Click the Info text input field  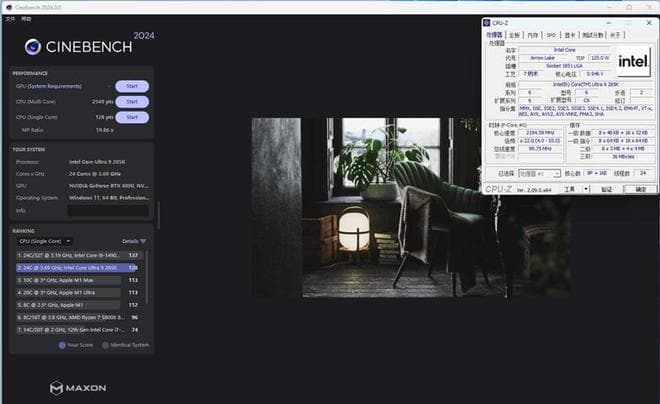107,211
